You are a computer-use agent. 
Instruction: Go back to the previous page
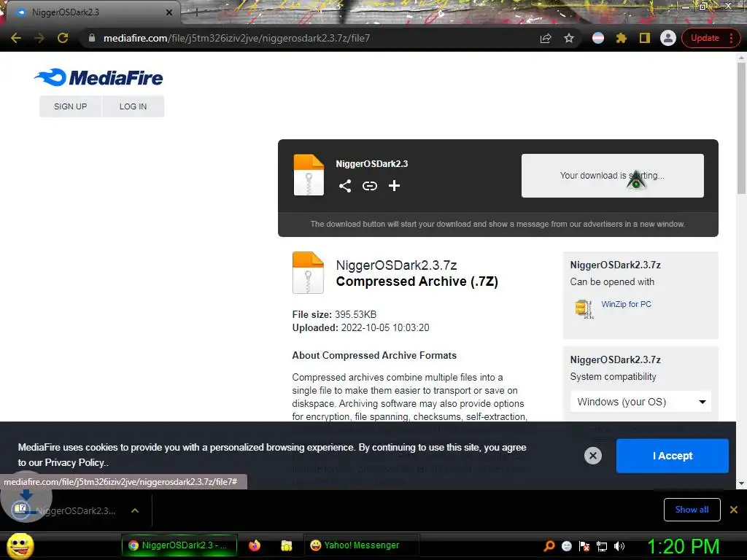tap(16, 38)
